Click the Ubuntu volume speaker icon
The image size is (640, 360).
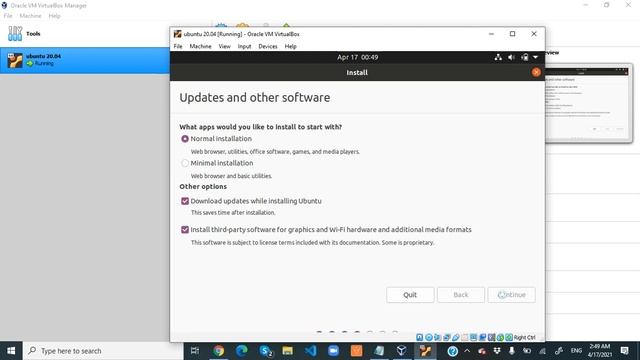[511, 57]
